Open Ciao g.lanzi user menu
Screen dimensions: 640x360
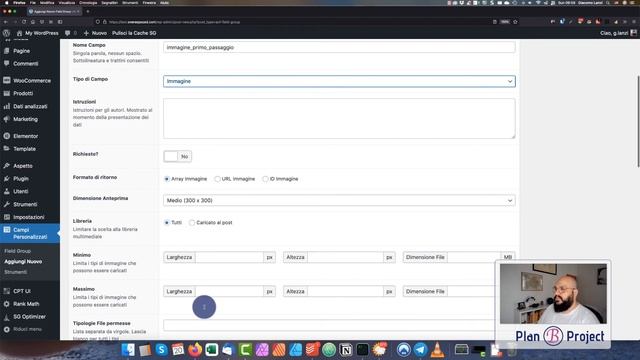[x=618, y=33]
